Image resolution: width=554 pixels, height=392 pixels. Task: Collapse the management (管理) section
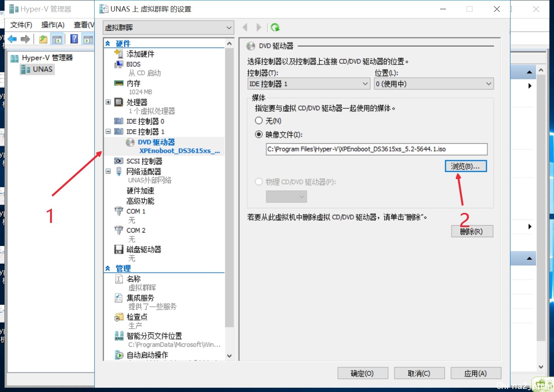108,268
